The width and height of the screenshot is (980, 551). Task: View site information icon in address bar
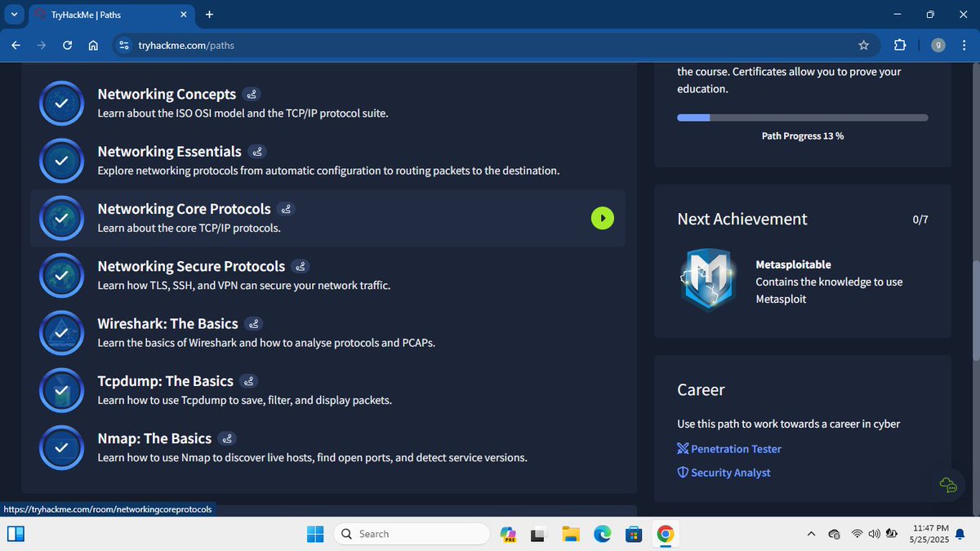pyautogui.click(x=124, y=45)
